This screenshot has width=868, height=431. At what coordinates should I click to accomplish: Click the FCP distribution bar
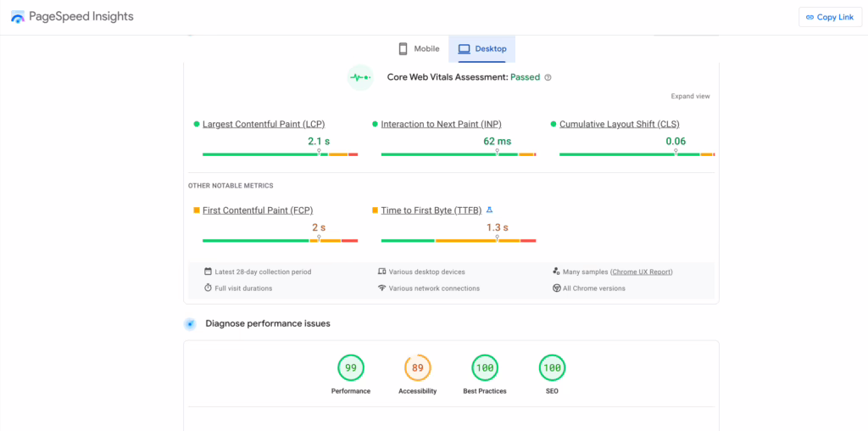point(280,241)
